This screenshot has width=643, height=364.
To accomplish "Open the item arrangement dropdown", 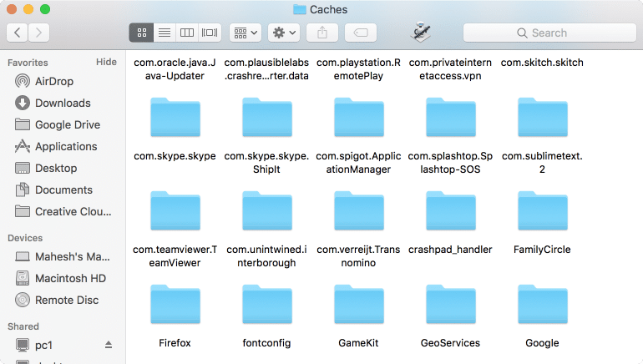I will point(246,33).
